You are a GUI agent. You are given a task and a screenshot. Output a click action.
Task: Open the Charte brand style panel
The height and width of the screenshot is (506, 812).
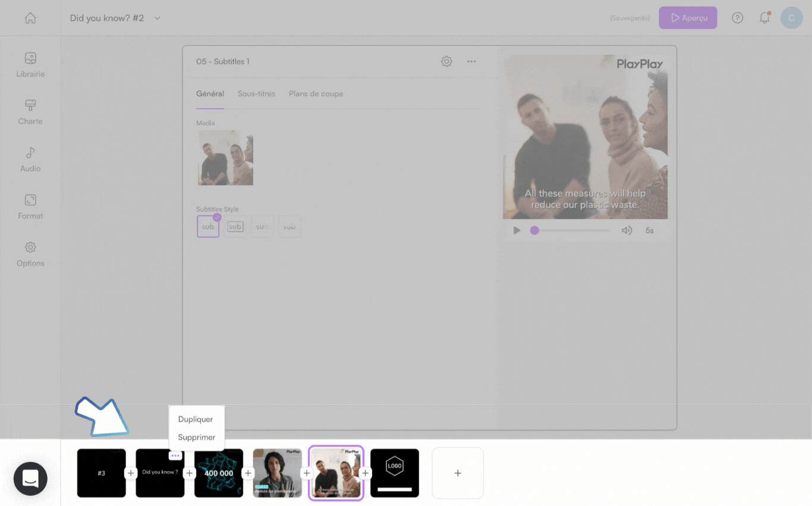[30, 112]
